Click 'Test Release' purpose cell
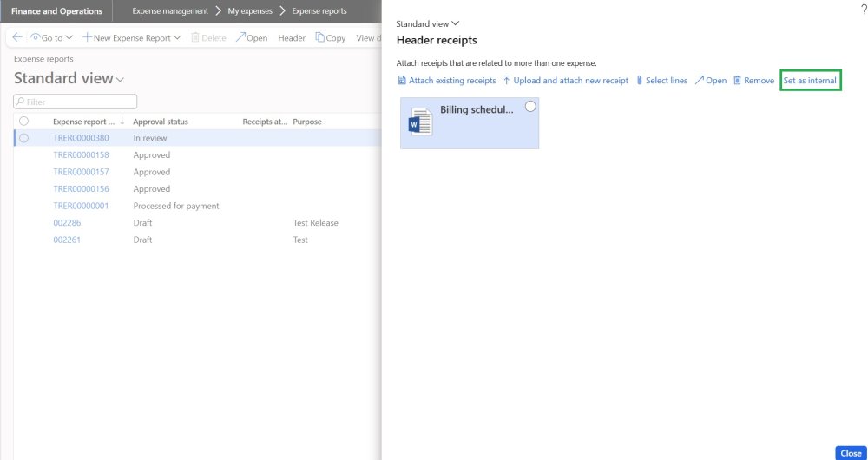This screenshot has width=868, height=460. (x=316, y=223)
